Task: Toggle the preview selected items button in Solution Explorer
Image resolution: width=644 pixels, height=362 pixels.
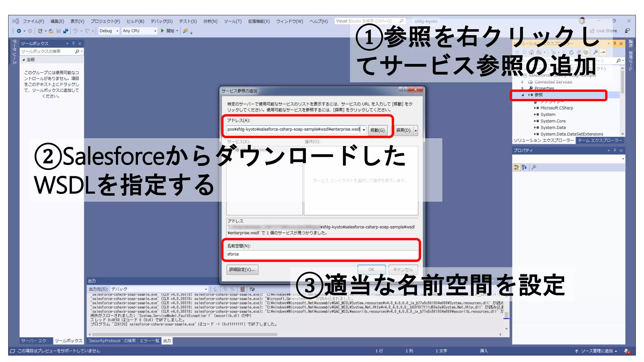Action: (x=603, y=52)
